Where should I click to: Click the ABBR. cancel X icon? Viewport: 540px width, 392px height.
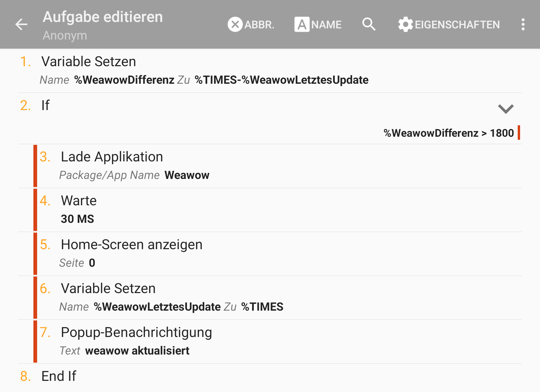point(235,24)
